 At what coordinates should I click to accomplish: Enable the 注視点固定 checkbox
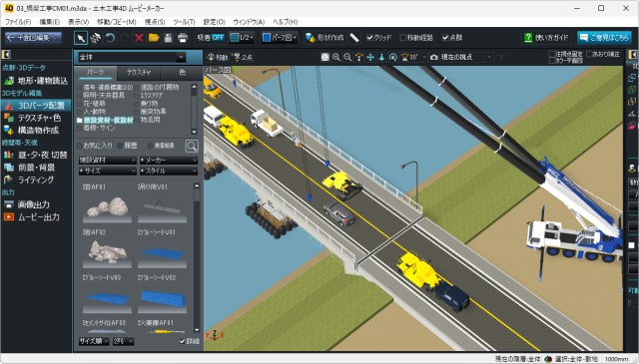click(552, 54)
